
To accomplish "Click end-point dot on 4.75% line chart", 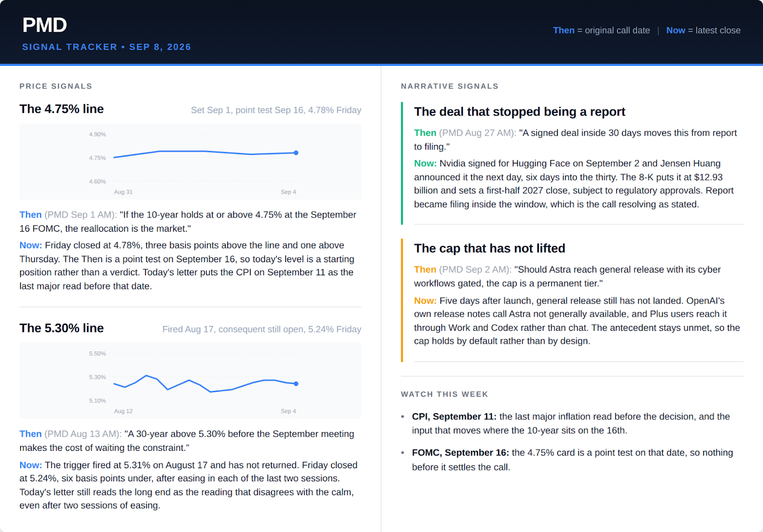I will pos(296,153).
